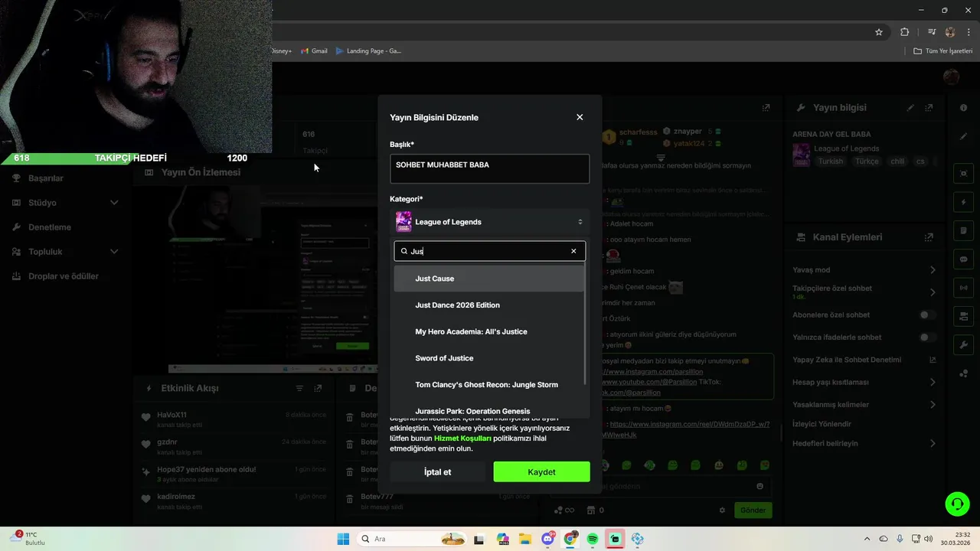This screenshot has height=551, width=980.
Task: Click the HaVoX11 follow event heart icon
Action: (146, 417)
